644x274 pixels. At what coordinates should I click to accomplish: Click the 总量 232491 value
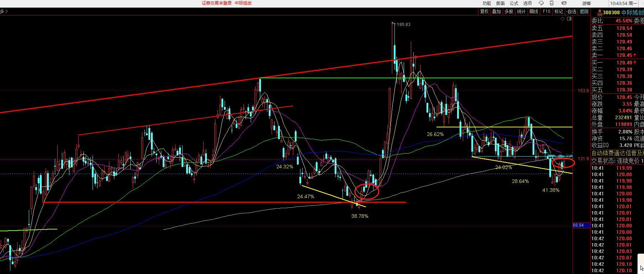624,117
